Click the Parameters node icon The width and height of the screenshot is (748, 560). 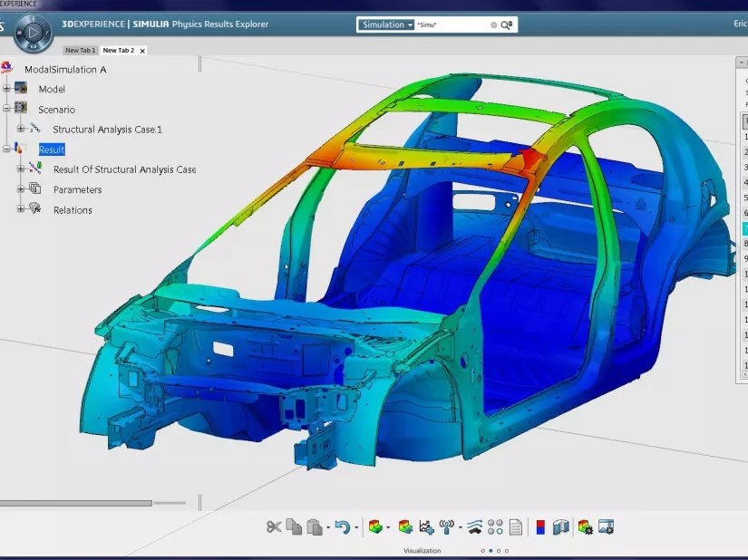(x=35, y=188)
